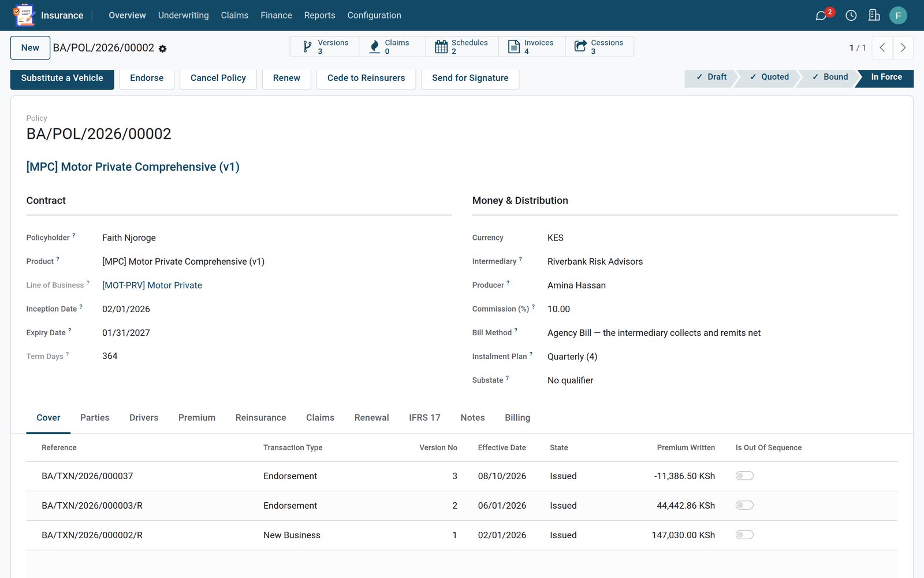The width and height of the screenshot is (924, 578).
Task: Select the Cover tab
Action: click(x=49, y=418)
